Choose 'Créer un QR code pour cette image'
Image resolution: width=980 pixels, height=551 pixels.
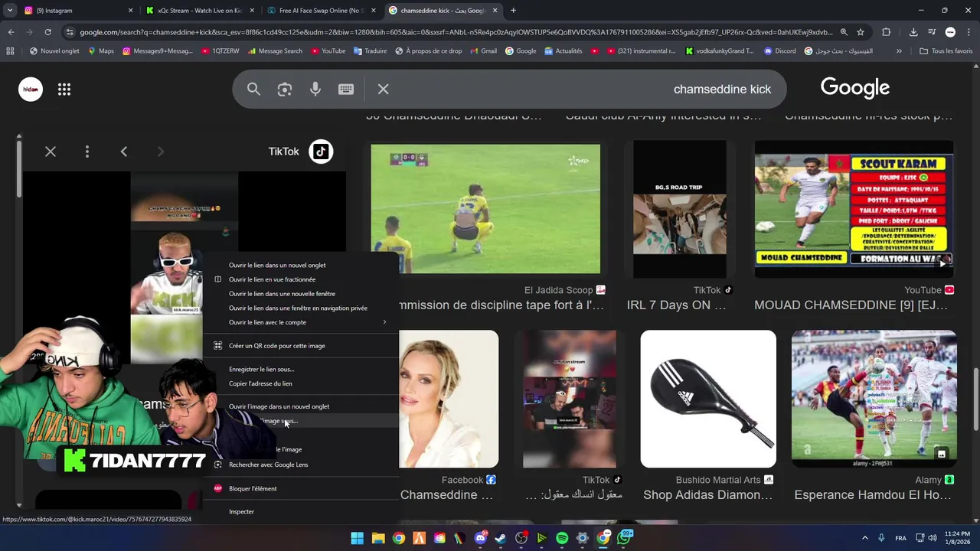300,346
